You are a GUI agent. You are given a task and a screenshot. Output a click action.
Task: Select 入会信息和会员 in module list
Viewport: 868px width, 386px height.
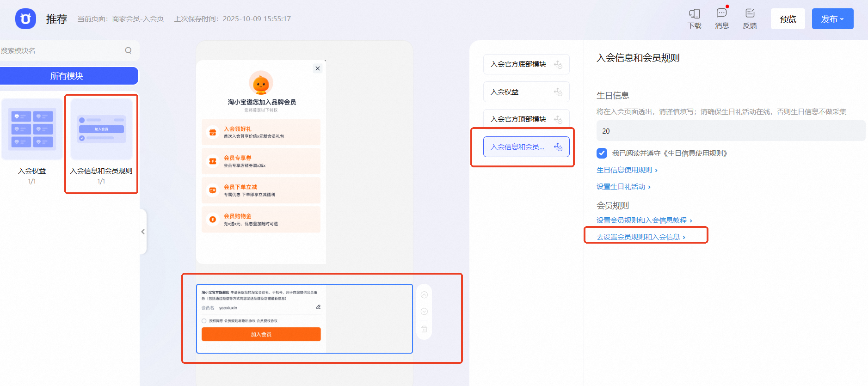(x=526, y=147)
